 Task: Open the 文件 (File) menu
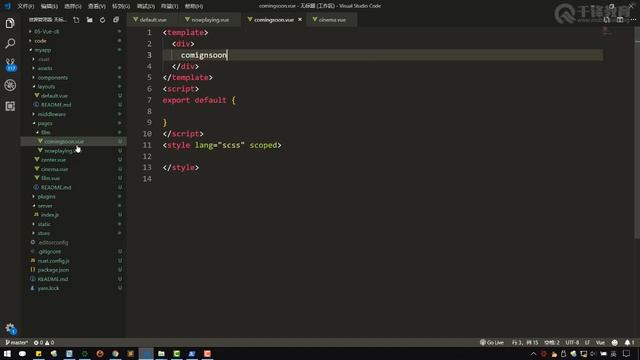tap(25, 6)
